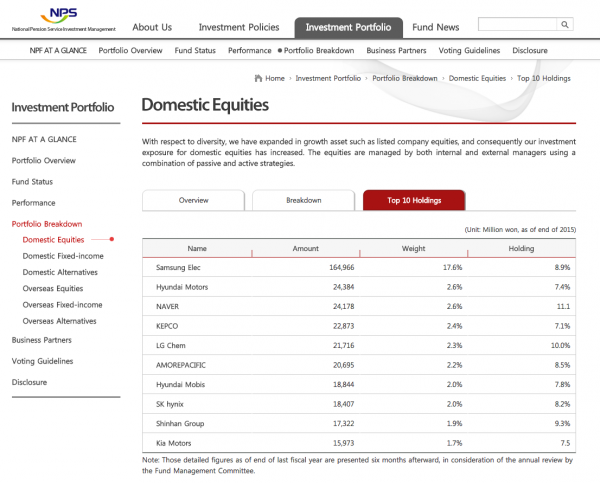This screenshot has height=483, width=600.
Task: Click the Domestic Equities page heading
Action: [205, 105]
